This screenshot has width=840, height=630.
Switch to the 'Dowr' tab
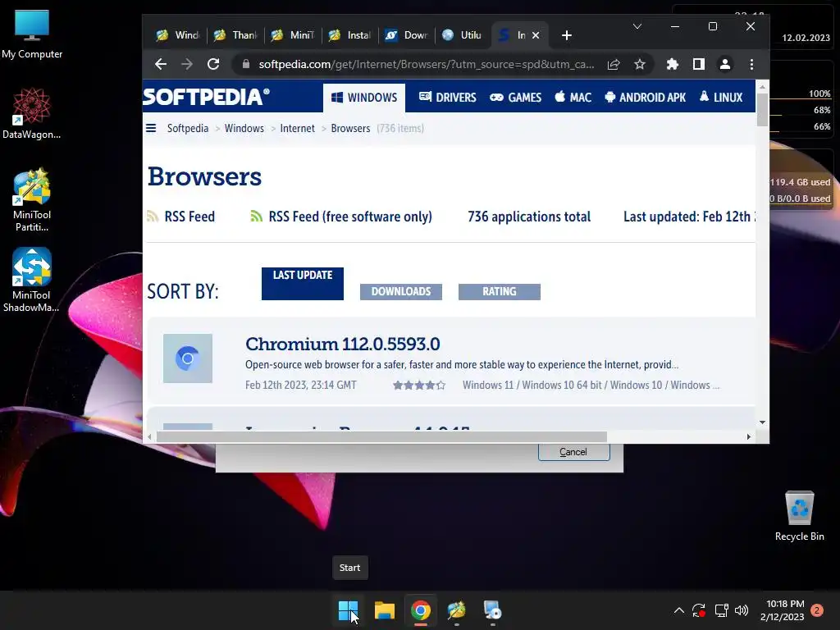407,35
